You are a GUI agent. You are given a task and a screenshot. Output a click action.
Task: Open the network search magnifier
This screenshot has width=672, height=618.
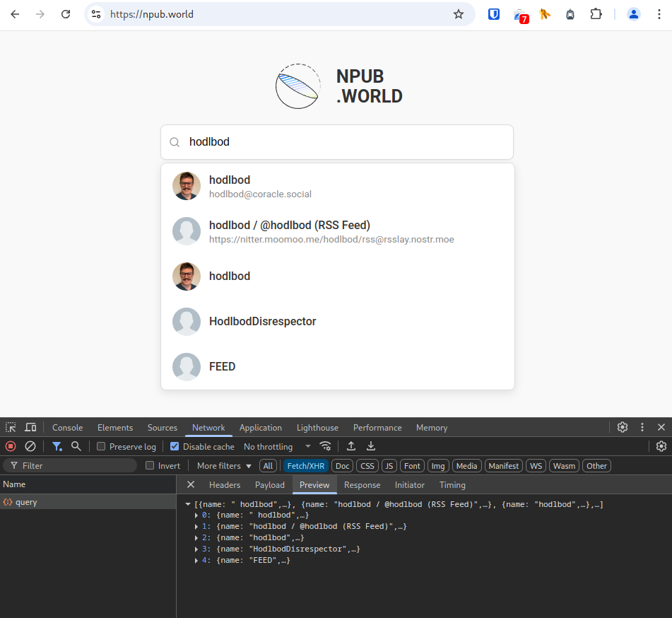76,446
